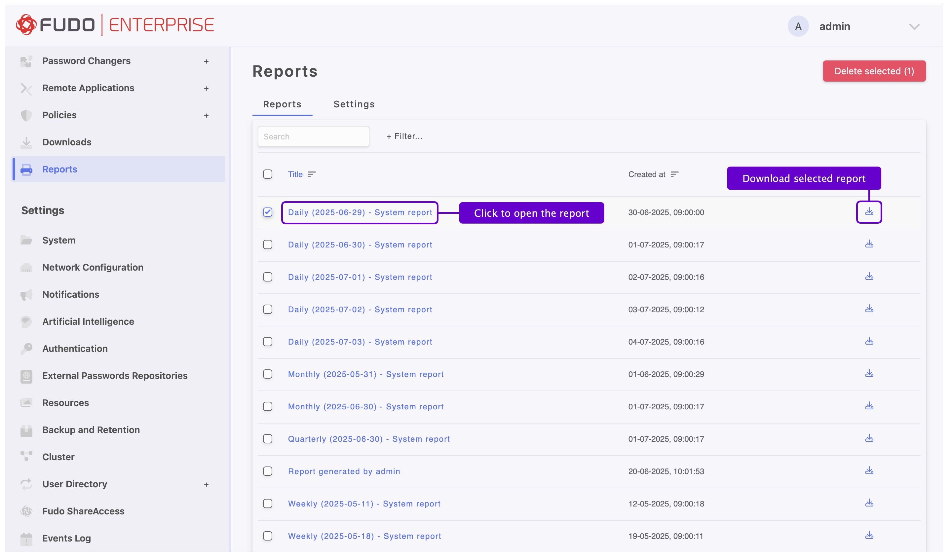Download Report generated by admin

[x=869, y=470]
